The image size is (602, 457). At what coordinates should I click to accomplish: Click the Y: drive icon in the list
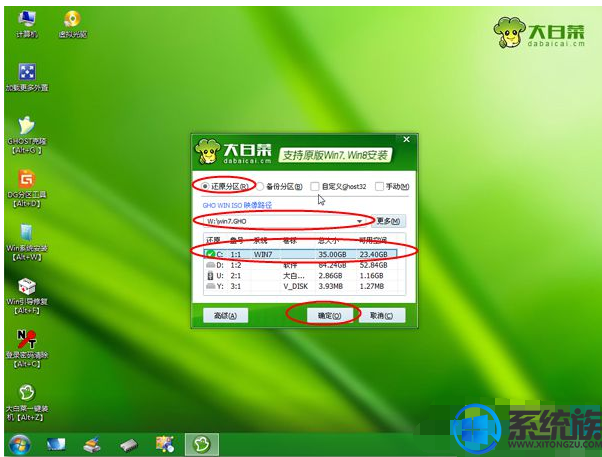(x=210, y=286)
